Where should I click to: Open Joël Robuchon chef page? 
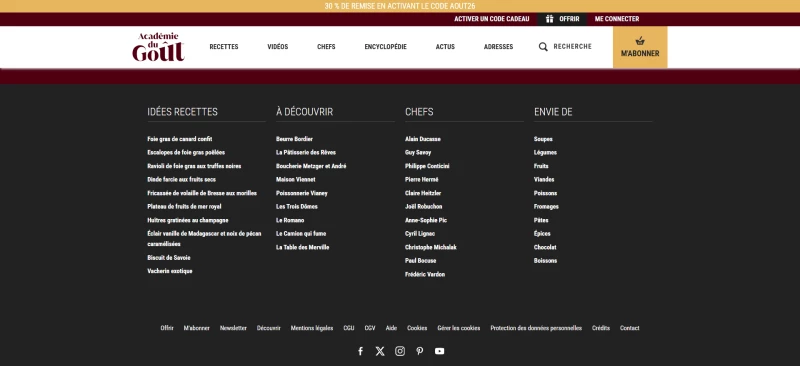click(x=423, y=206)
